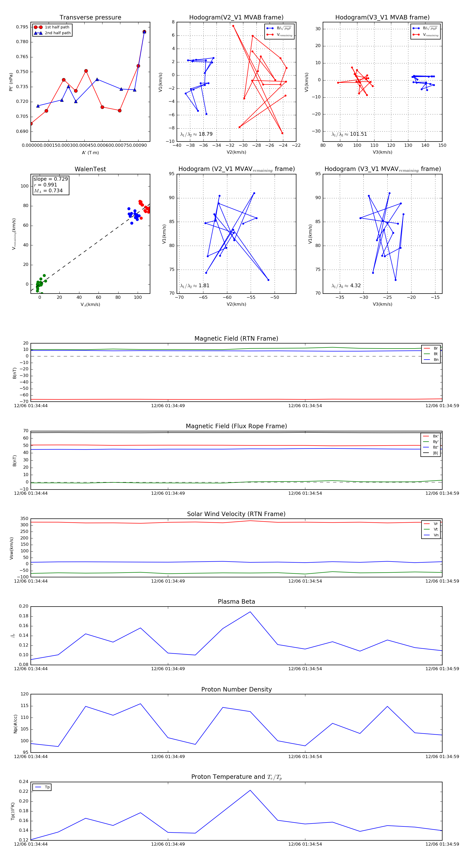Click 'Hodogram (V2_V1 MVAV remaining frame)' title
The image size is (473, 868).
pos(236,169)
